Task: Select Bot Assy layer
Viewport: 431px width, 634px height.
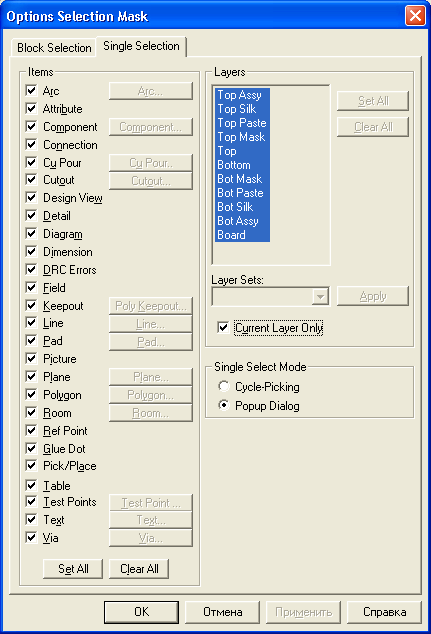Action: point(242,221)
